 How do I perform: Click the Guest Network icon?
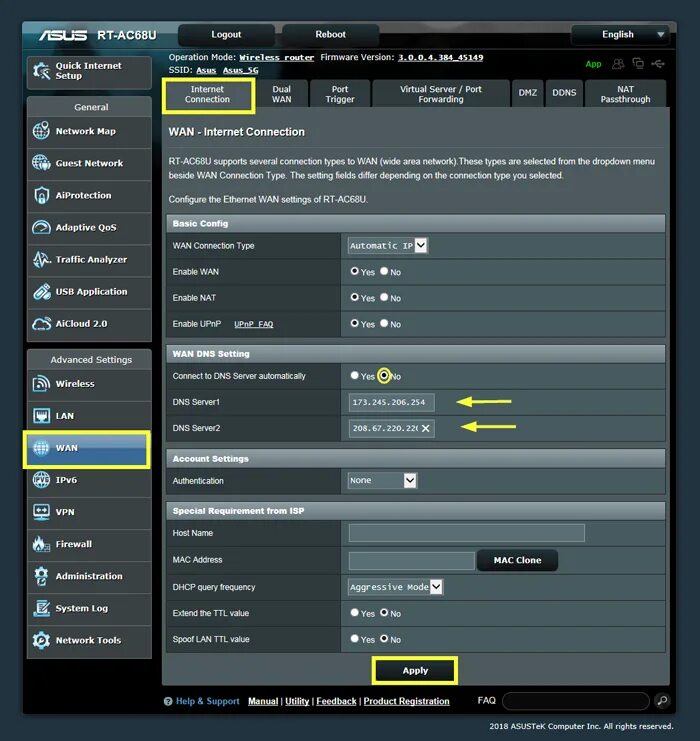coord(41,163)
